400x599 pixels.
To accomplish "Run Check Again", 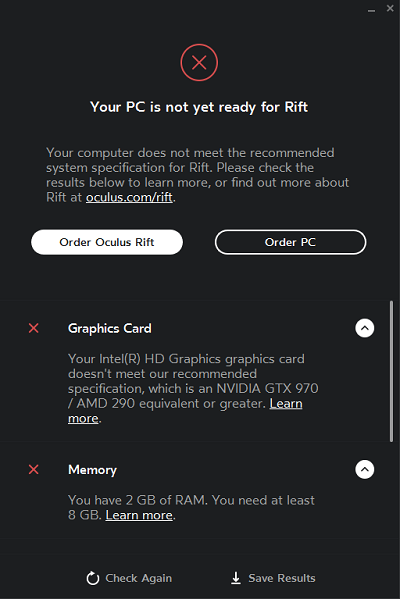I will pos(129,578).
